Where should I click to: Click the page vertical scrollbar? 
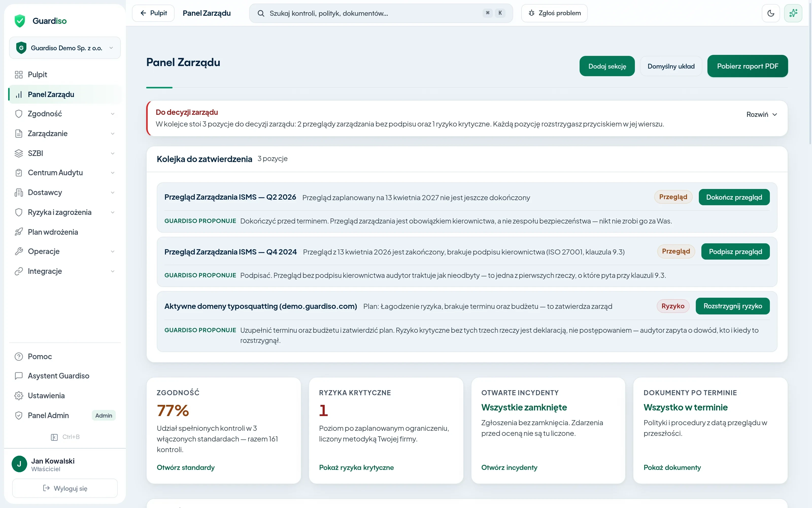tap(810, 74)
